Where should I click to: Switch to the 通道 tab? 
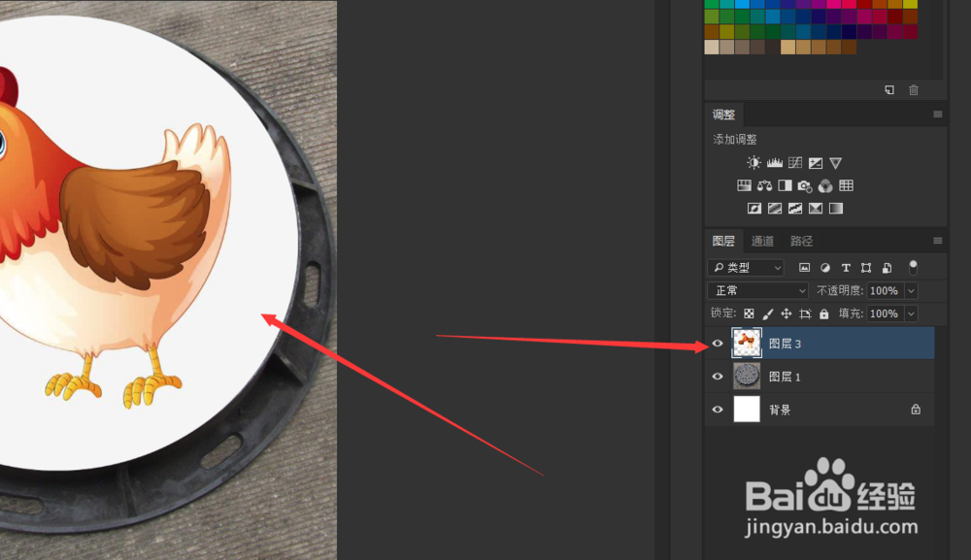[762, 241]
